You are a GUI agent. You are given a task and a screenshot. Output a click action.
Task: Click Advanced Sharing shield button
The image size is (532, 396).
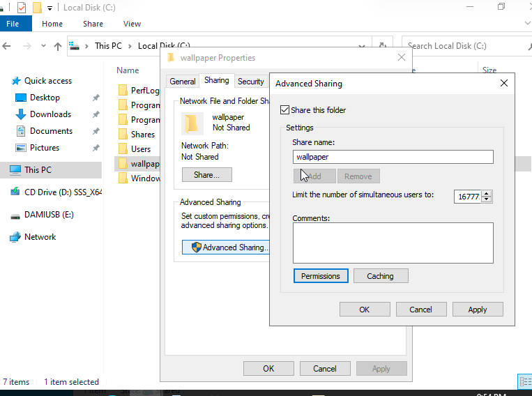(x=226, y=247)
